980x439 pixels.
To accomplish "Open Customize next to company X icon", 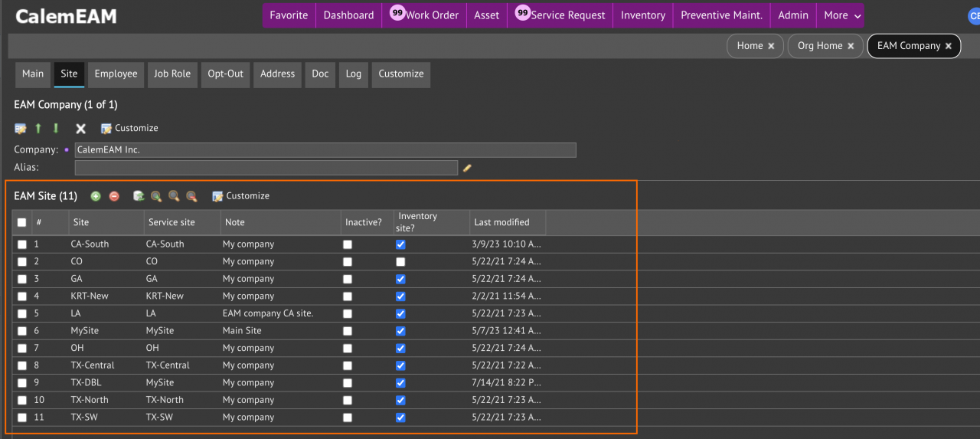I will coord(129,129).
